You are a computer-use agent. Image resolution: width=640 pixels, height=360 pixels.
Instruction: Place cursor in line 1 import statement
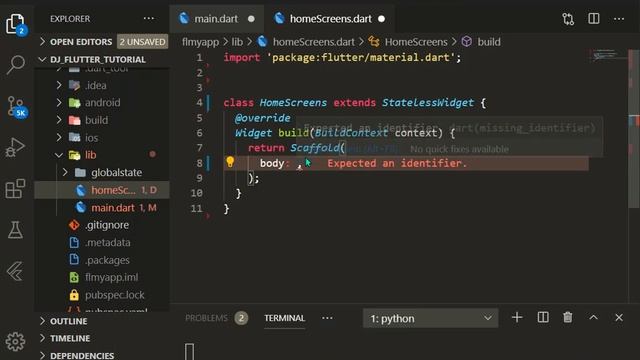point(342,58)
